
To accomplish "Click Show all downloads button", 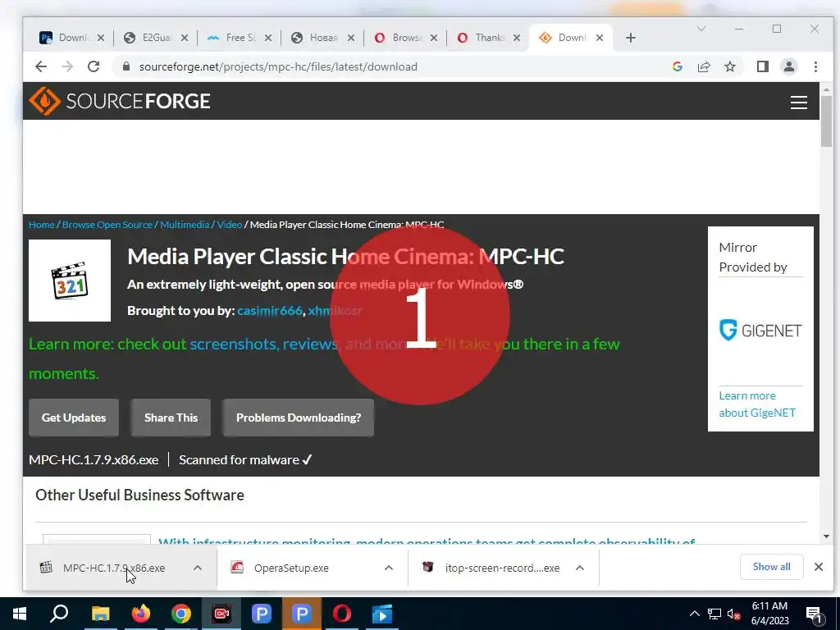I will pos(771,567).
